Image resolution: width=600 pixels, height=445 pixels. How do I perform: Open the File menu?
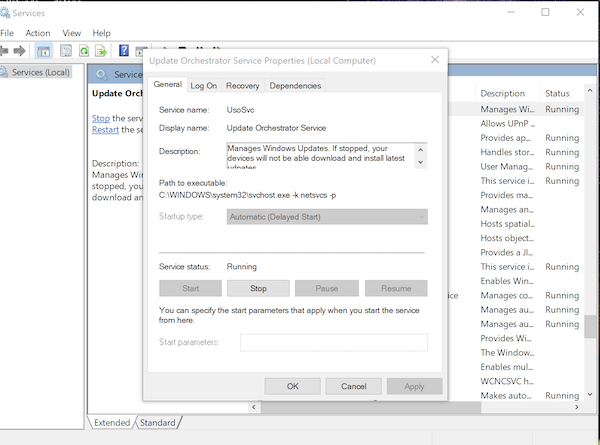click(x=7, y=33)
